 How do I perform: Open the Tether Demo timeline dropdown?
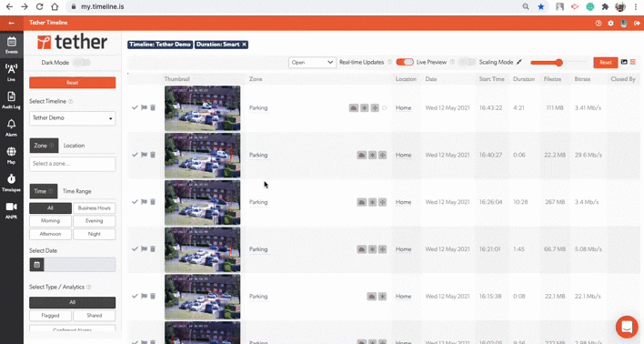click(72, 118)
